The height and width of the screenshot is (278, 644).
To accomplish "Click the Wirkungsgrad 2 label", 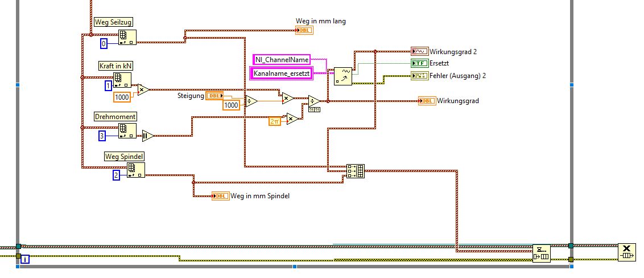I will 453,52.
